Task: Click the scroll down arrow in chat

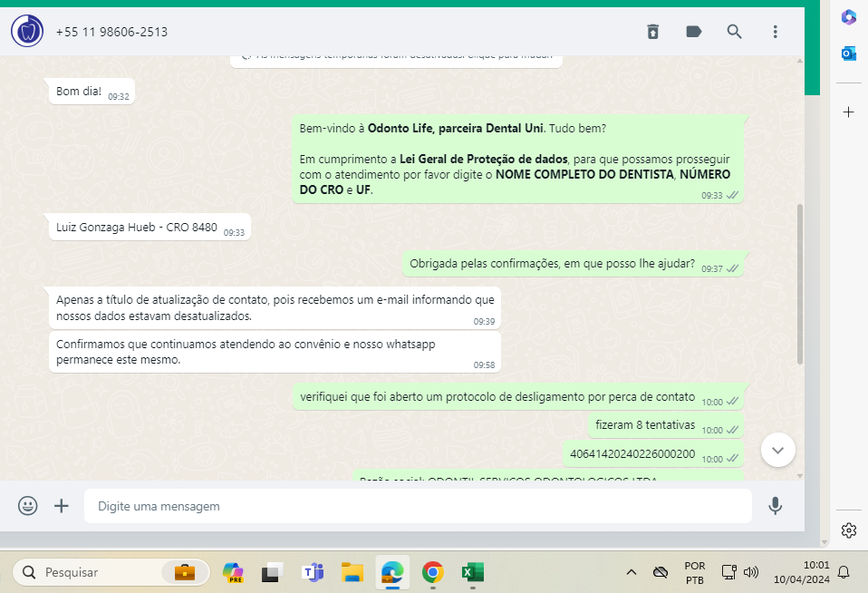Action: pos(800,476)
